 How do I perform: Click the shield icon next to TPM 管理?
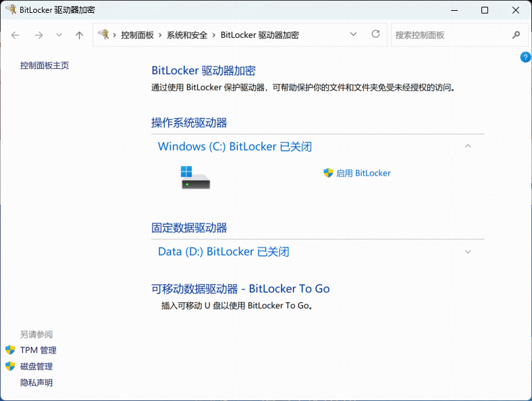[10, 350]
